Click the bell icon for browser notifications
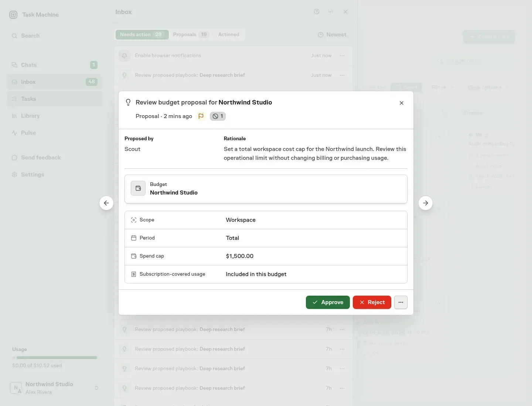The height and width of the screenshot is (406, 532). pos(125,56)
